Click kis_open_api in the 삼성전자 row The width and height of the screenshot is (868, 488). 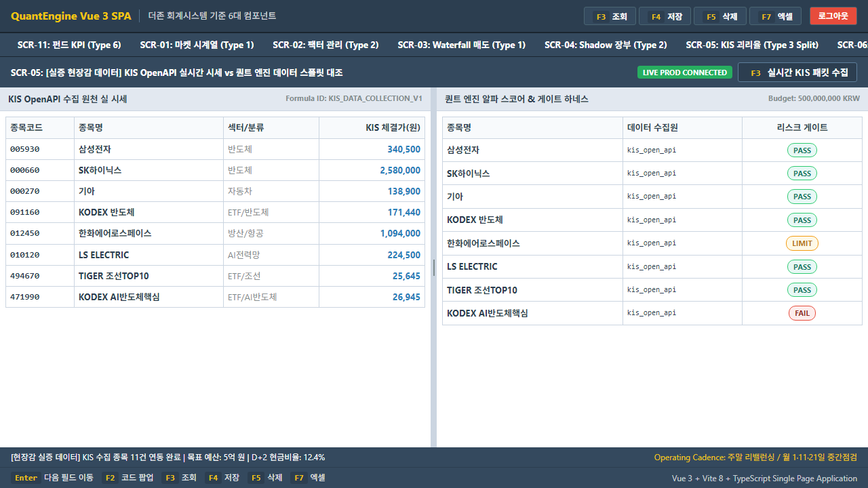[652, 150]
